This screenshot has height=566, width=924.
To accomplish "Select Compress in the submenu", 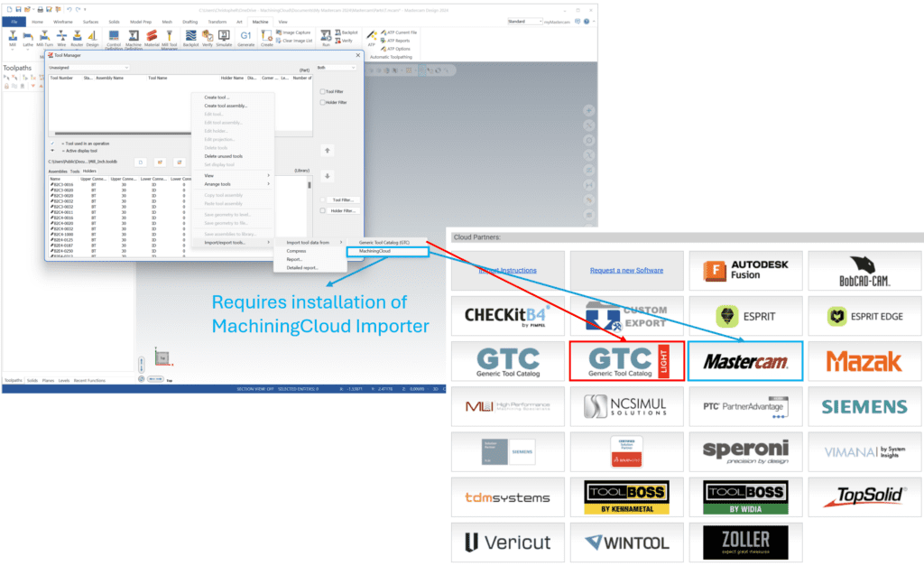I will click(296, 251).
